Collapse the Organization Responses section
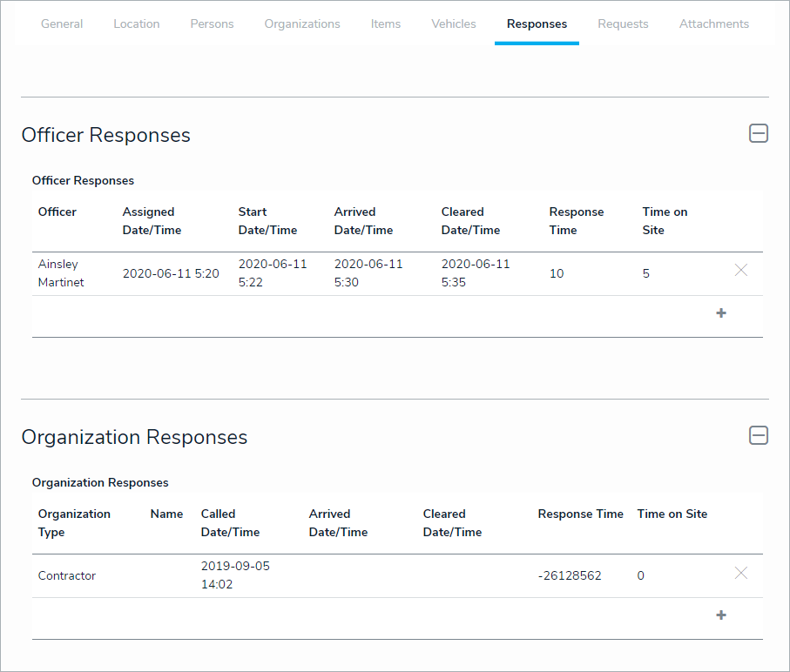Viewport: 790px width, 672px height. tap(759, 435)
